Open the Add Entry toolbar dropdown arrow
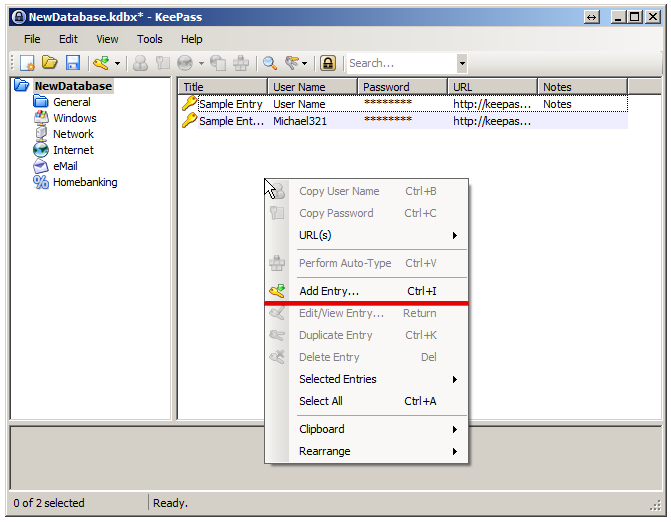This screenshot has height=522, width=671. pos(117,63)
